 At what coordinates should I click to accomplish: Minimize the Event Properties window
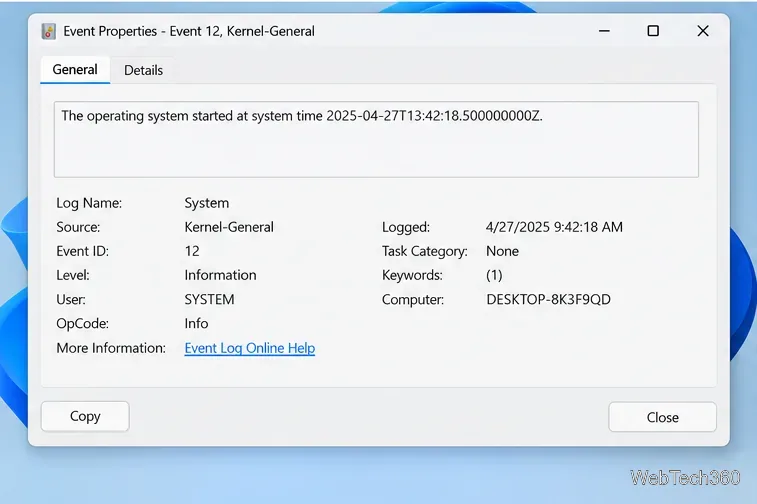point(604,31)
